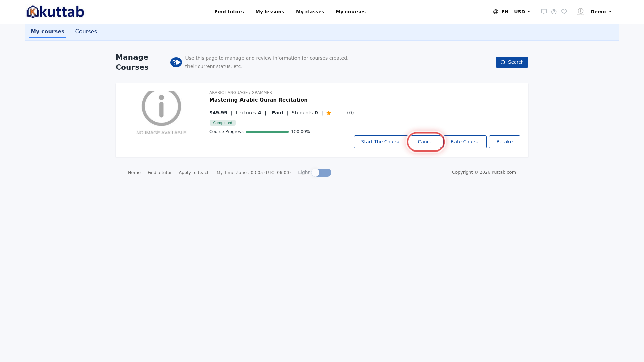Click the Completed status badge
644x362 pixels.
[223, 123]
